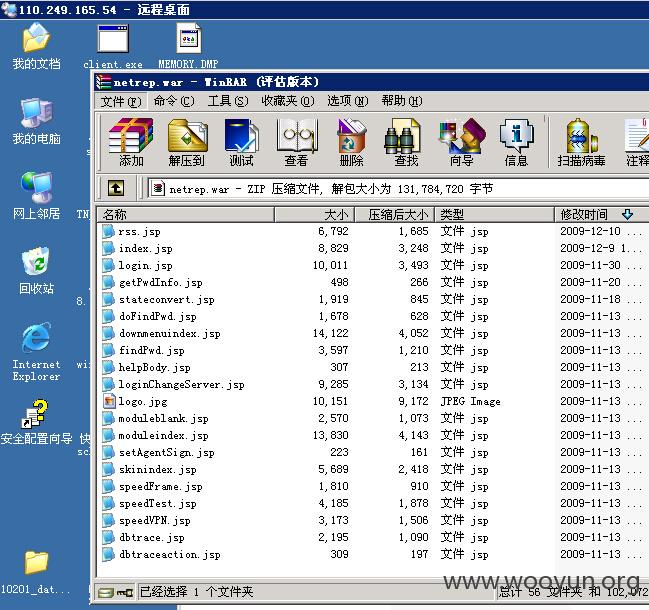Screen dimensions: 649x610
Task: Click the logo.jpg file icon
Action: tap(109, 401)
